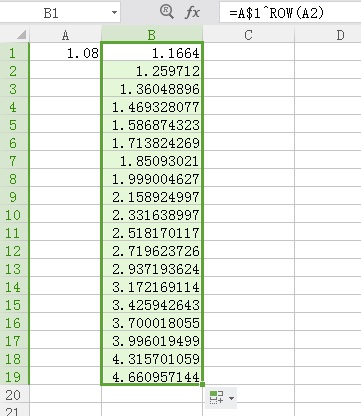The width and height of the screenshot is (361, 416).
Task: Click cell A1 containing 1.08
Action: pyautogui.click(x=65, y=53)
